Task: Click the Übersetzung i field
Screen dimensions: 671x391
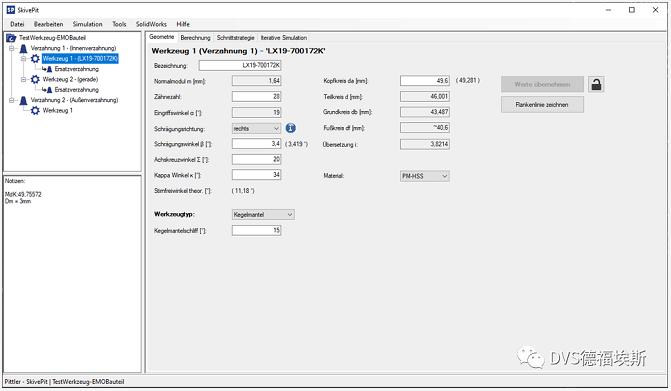Action: tap(425, 144)
